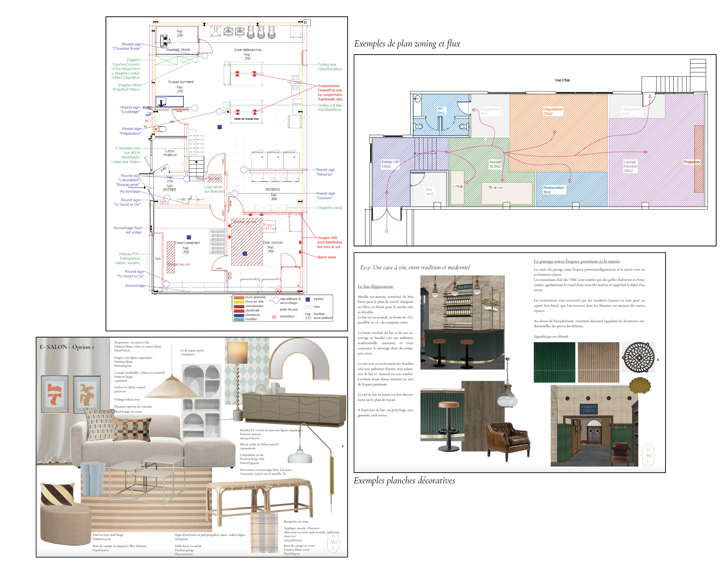Screen dimensions: 728x573
Task: Click the "Dégustation 25m2" orange zone label
Action: pyautogui.click(x=553, y=111)
